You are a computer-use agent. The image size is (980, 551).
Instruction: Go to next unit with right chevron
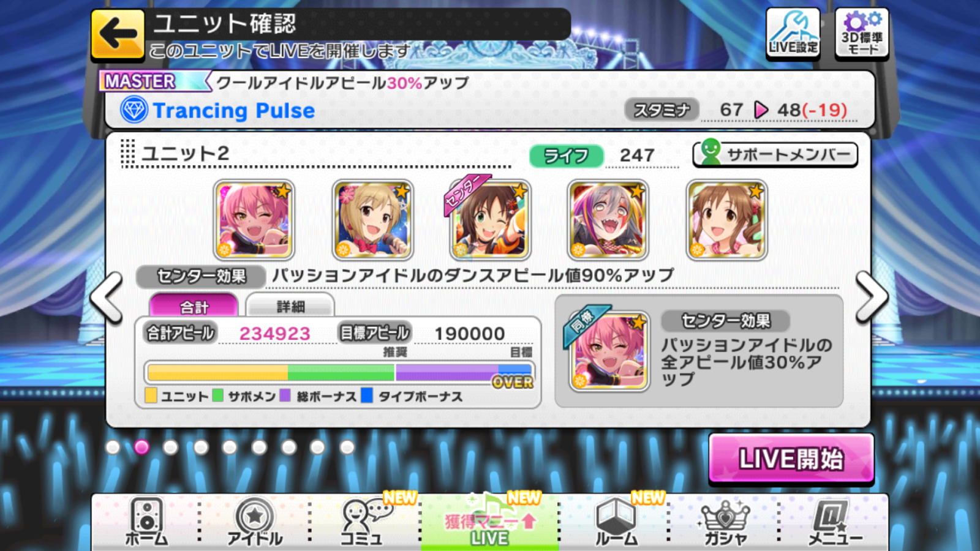(871, 296)
